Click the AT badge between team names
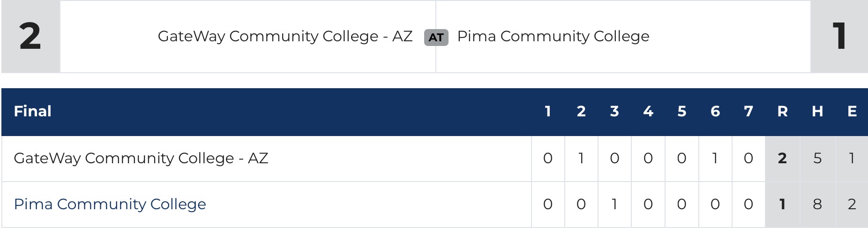868x228 pixels. coord(436,37)
